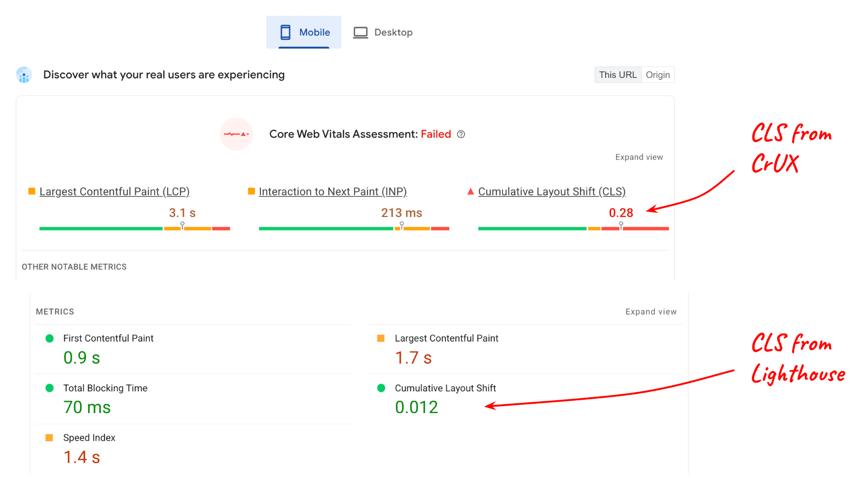Viewport: 868px width, 487px height.
Task: Click the green dot beside Total Blocking Time
Action: tap(49, 388)
